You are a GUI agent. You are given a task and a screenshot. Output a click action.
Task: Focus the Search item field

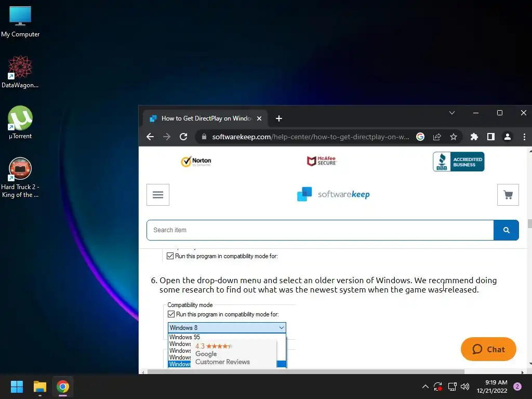coord(320,230)
